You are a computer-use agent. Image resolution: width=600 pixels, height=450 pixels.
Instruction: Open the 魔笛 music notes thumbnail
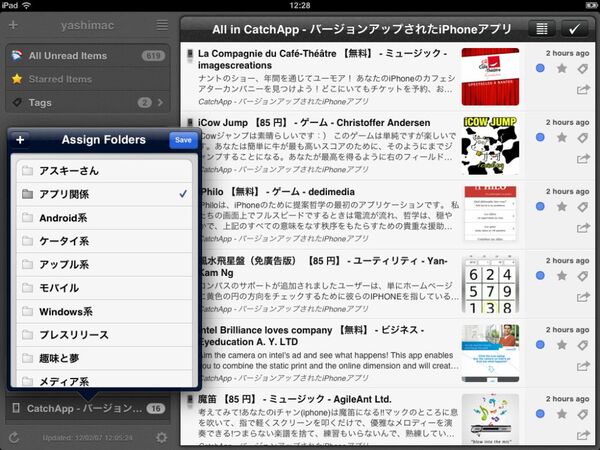pos(490,420)
